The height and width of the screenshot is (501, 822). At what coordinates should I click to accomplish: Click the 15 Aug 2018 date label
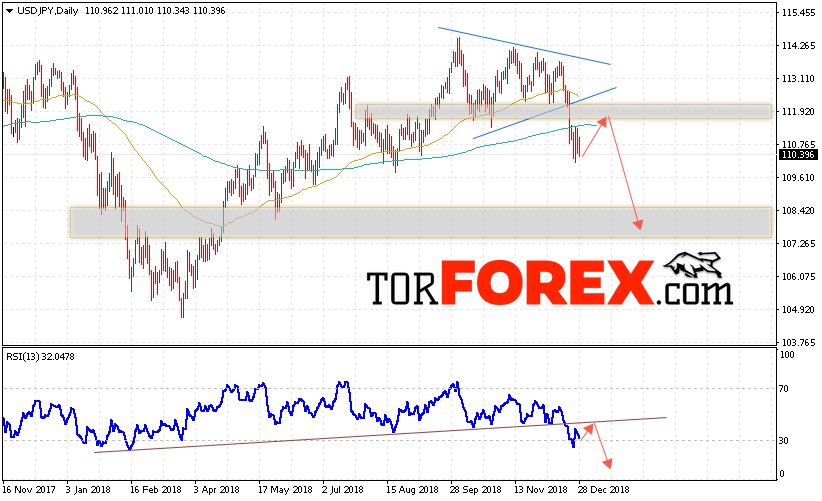click(x=412, y=490)
